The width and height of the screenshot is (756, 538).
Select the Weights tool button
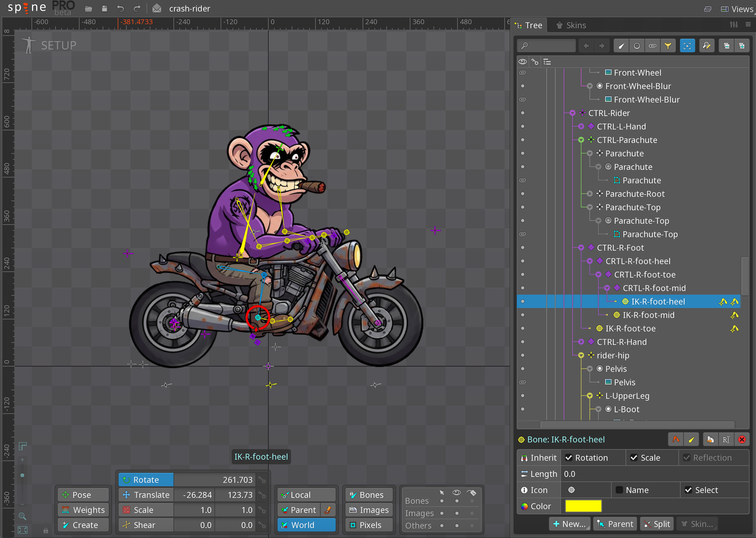(x=83, y=510)
